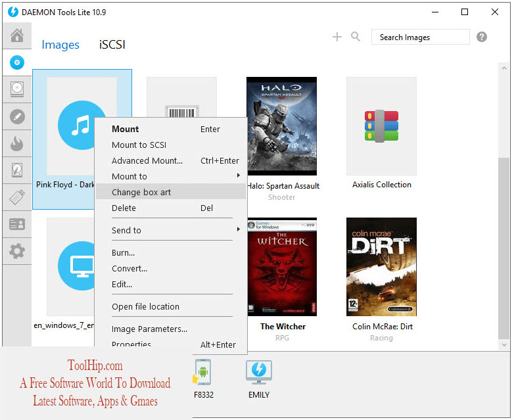Click the scrollbar up arrow

pyautogui.click(x=504, y=68)
